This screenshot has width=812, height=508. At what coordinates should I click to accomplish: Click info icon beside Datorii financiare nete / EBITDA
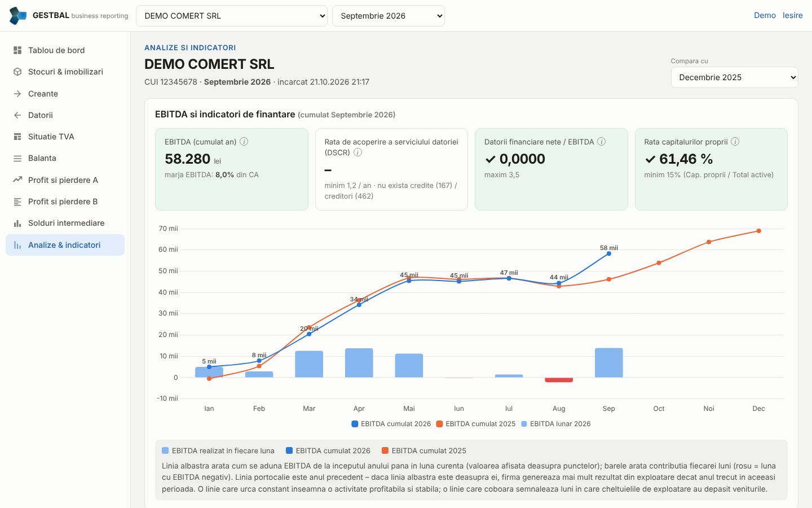click(602, 142)
